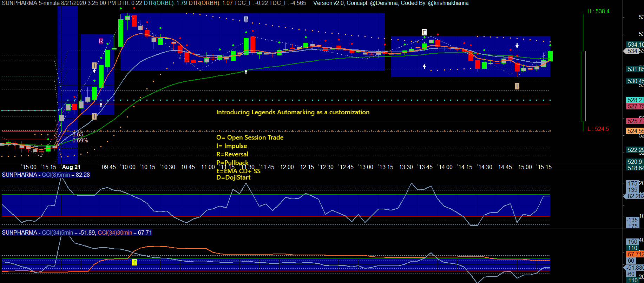Click the white up arrow beneath E marker
The height and width of the screenshot is (283, 644).
click(424, 66)
